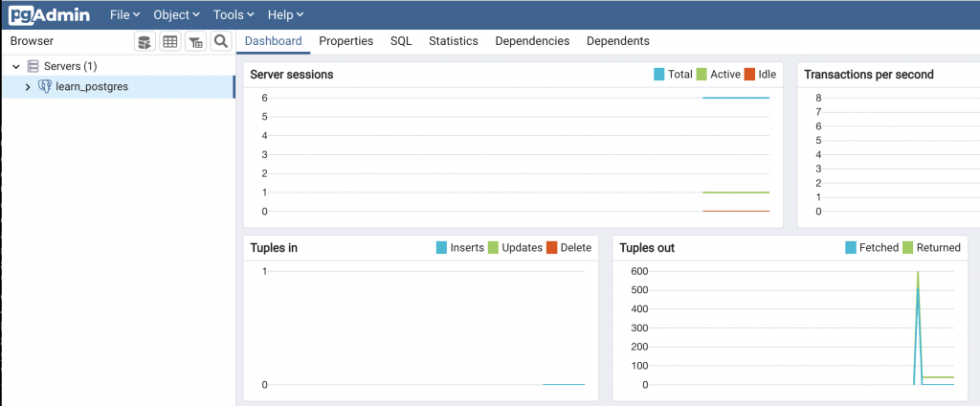Viewport: 980px width, 406px height.
Task: Open the File menu
Action: pyautogui.click(x=125, y=14)
